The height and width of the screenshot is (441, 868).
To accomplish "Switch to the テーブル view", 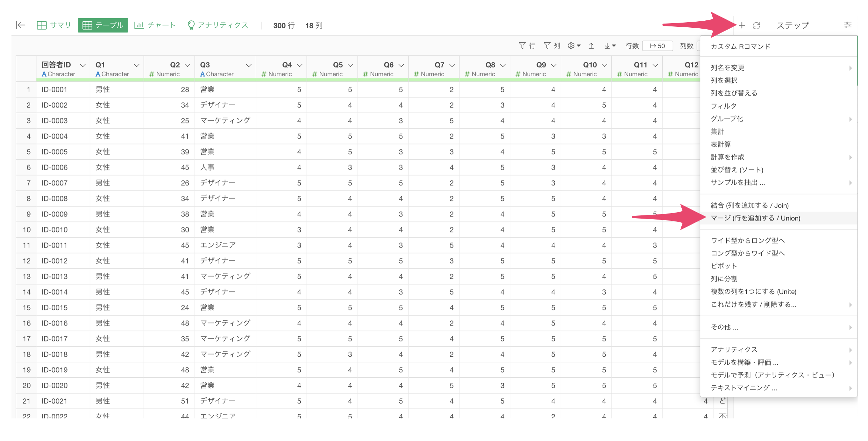I will click(x=103, y=25).
